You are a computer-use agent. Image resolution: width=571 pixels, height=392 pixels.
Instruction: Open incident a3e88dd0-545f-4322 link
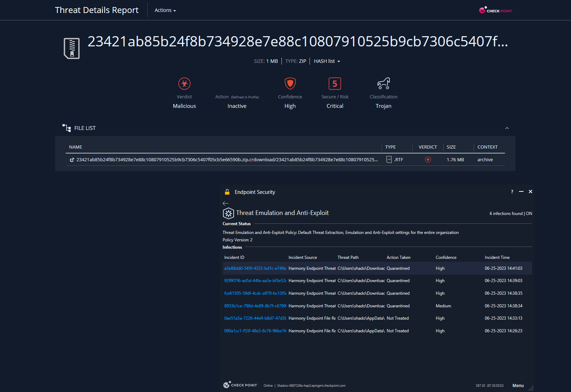pos(255,268)
